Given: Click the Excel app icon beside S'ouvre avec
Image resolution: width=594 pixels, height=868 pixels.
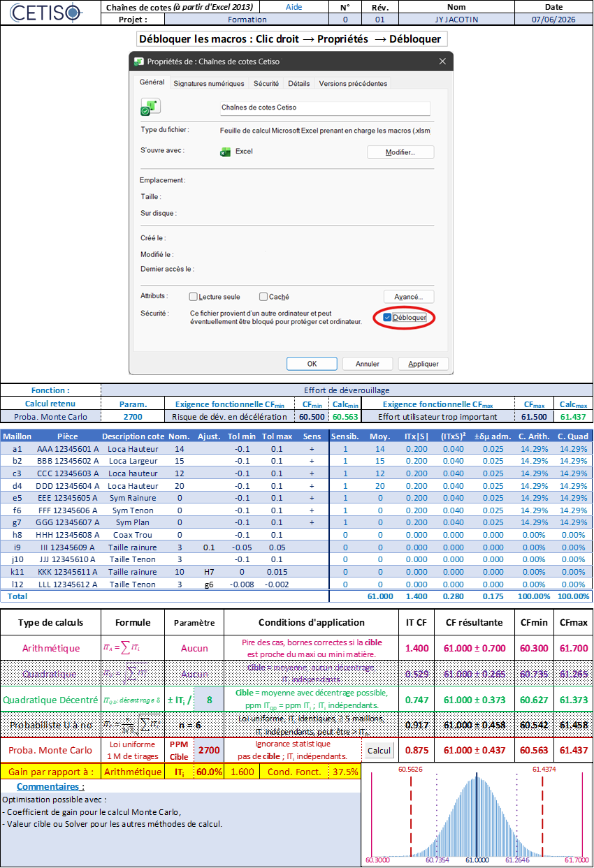Looking at the screenshot, I should pyautogui.click(x=226, y=152).
